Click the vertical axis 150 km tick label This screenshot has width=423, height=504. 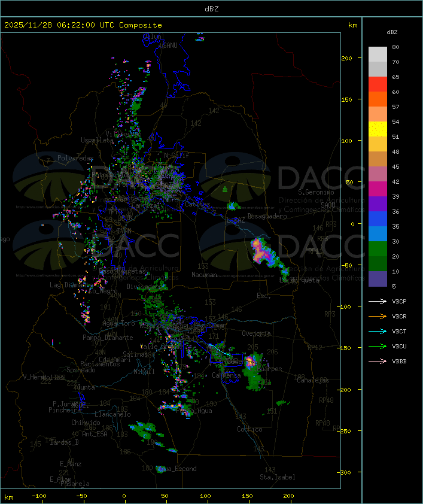[346, 99]
